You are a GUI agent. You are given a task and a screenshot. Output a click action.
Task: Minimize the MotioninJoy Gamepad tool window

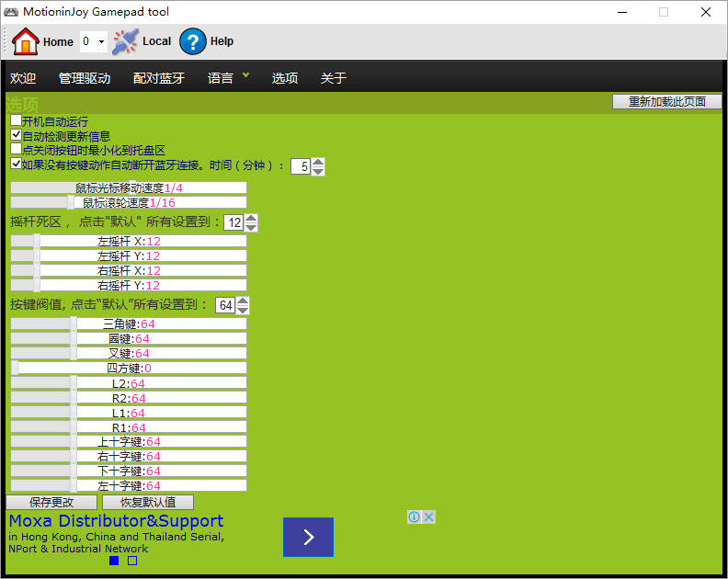pyautogui.click(x=622, y=12)
